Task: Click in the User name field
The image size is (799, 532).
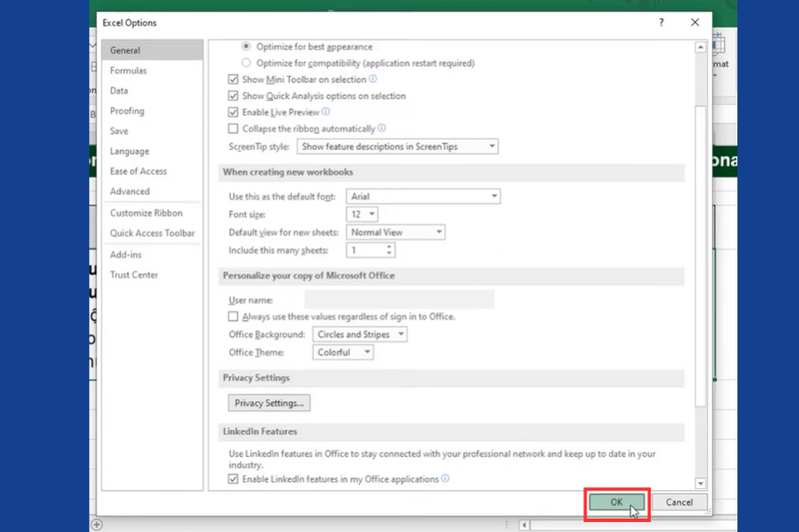Action: [399, 299]
